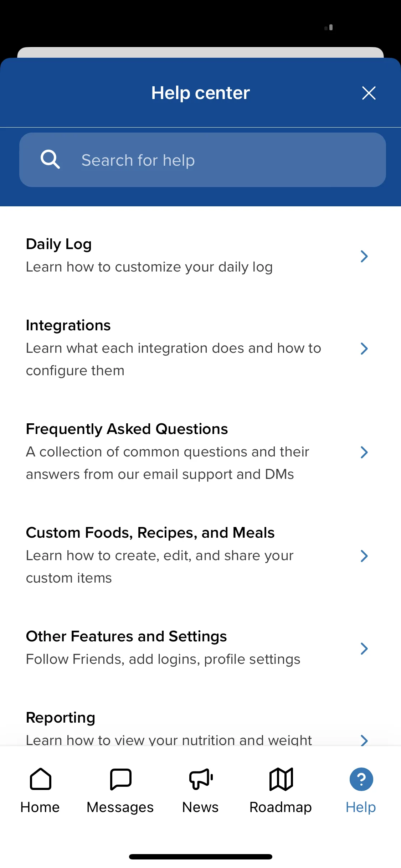Image resolution: width=401 pixels, height=868 pixels.
Task: Tap the News megaphone icon
Action: [x=201, y=779]
